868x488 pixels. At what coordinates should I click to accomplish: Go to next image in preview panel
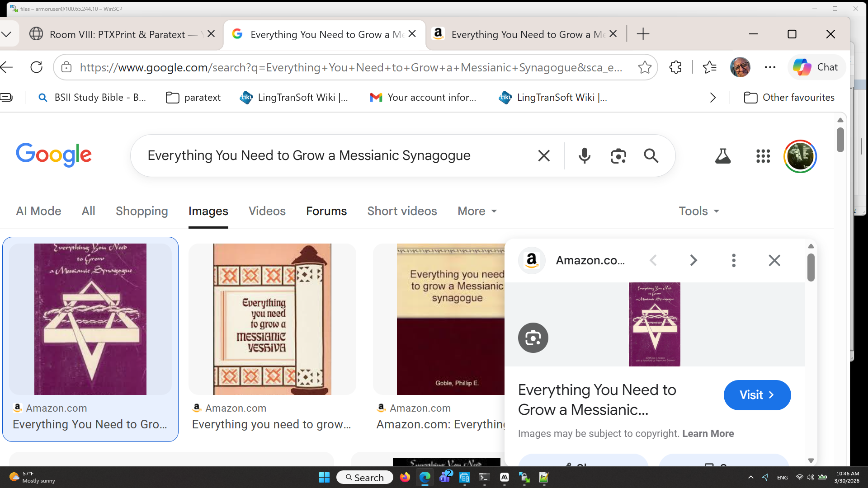pyautogui.click(x=693, y=260)
